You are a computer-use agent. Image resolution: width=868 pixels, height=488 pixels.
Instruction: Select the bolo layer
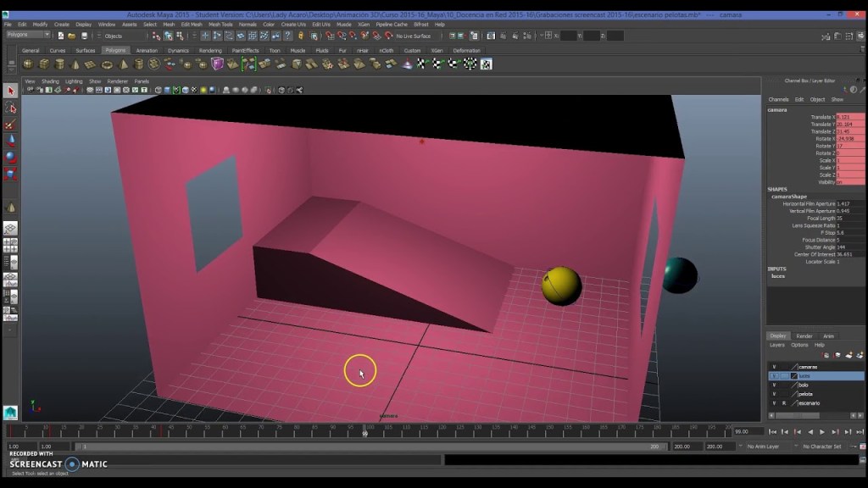point(804,385)
